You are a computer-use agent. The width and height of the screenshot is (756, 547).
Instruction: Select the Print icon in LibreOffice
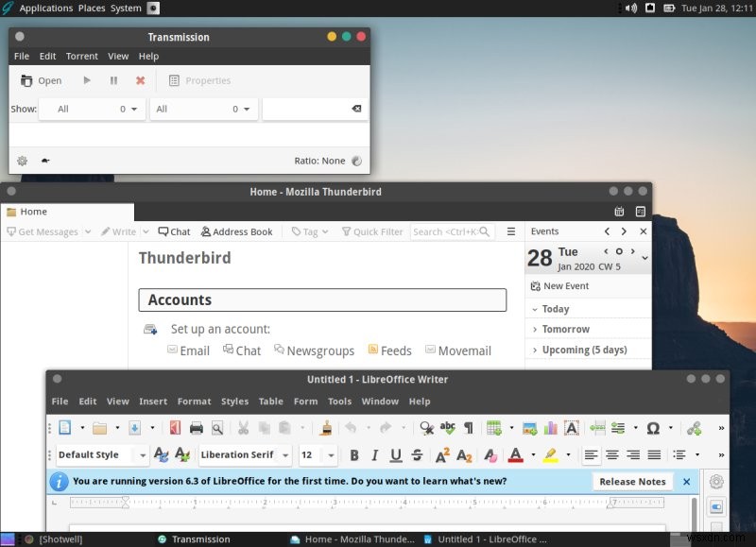(x=196, y=427)
